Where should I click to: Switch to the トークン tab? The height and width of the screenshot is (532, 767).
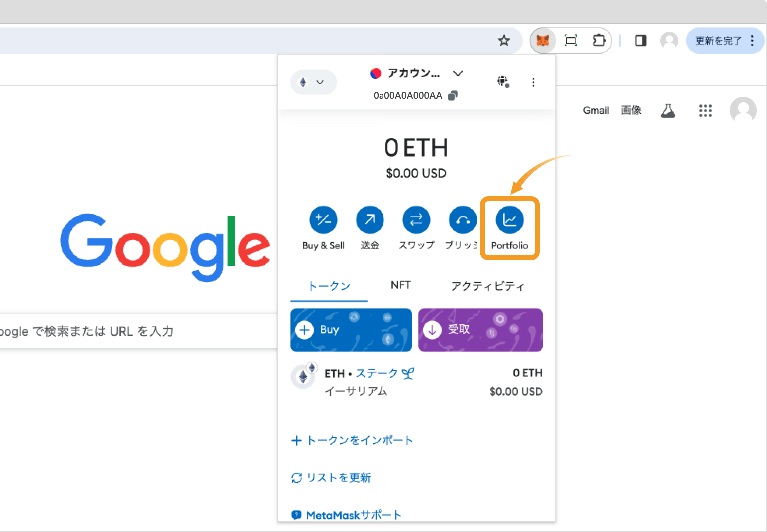(x=329, y=286)
